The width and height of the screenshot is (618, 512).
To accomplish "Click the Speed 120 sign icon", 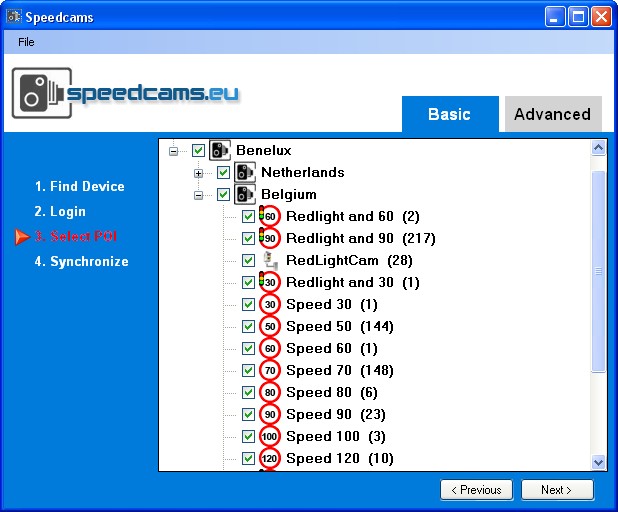I will click(x=270, y=458).
